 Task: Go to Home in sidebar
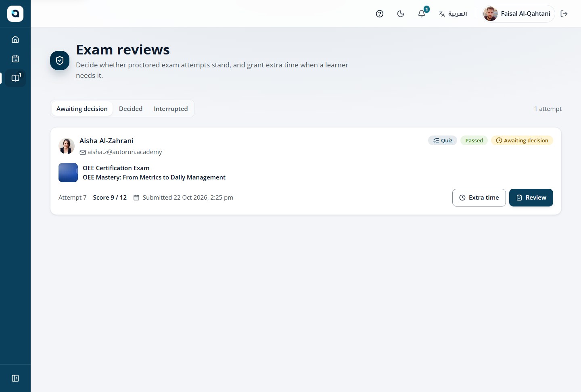[15, 40]
